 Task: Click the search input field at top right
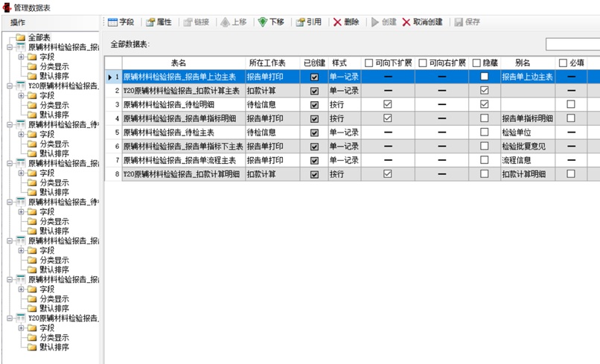tap(573, 45)
